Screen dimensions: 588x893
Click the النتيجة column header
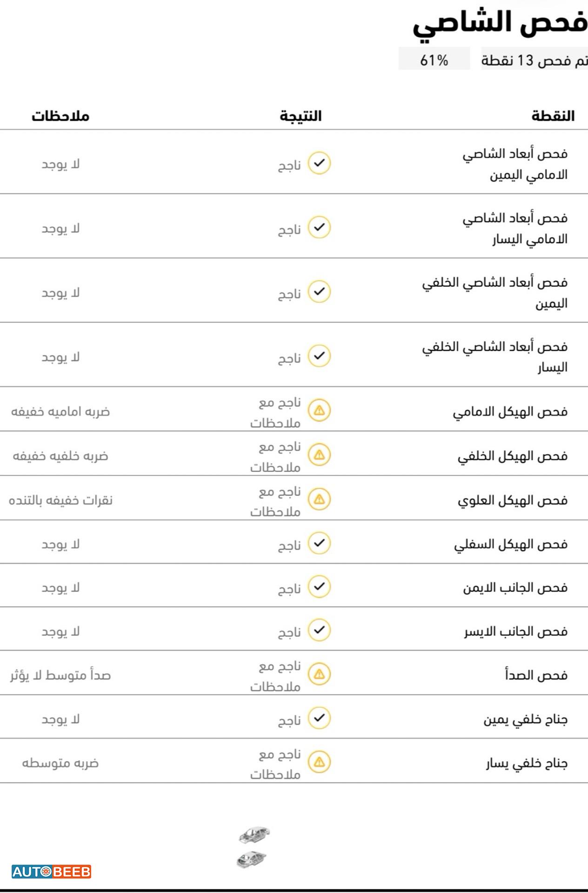point(301,116)
